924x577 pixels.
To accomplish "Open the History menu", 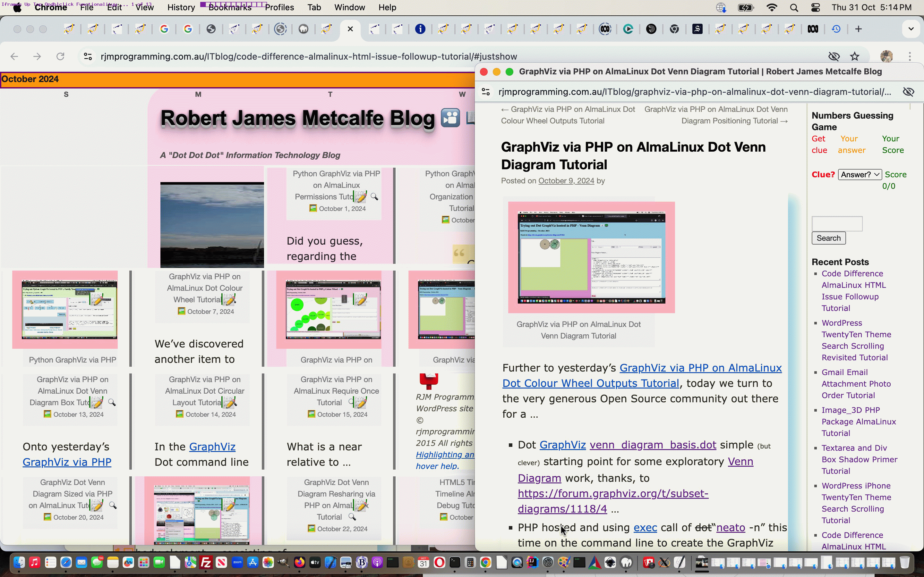I will pos(181,8).
